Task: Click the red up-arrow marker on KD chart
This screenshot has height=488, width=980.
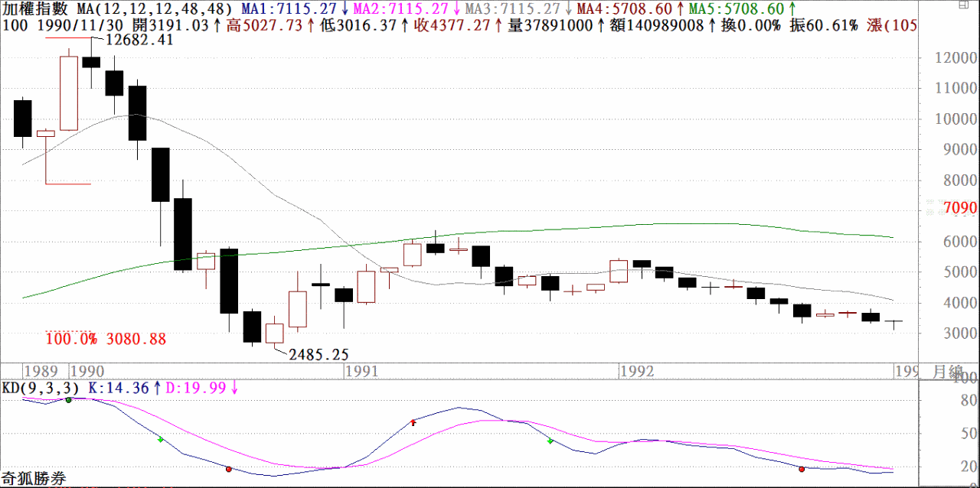Action: pyautogui.click(x=413, y=421)
